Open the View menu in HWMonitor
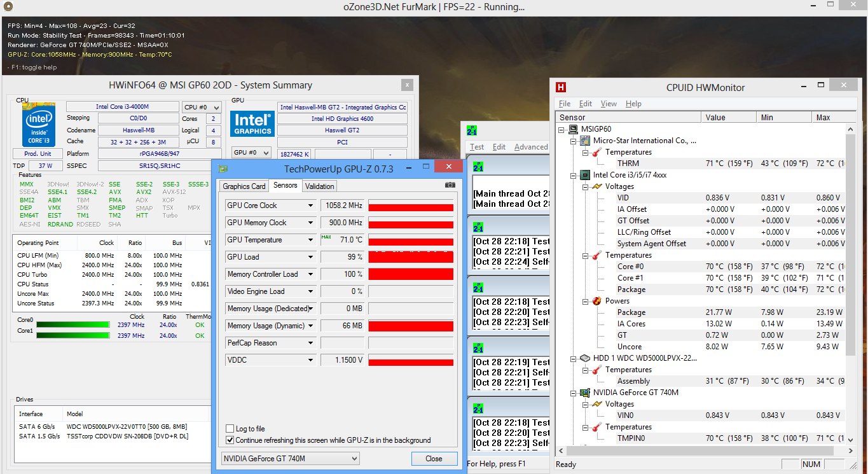This screenshot has height=474, width=868. [609, 104]
